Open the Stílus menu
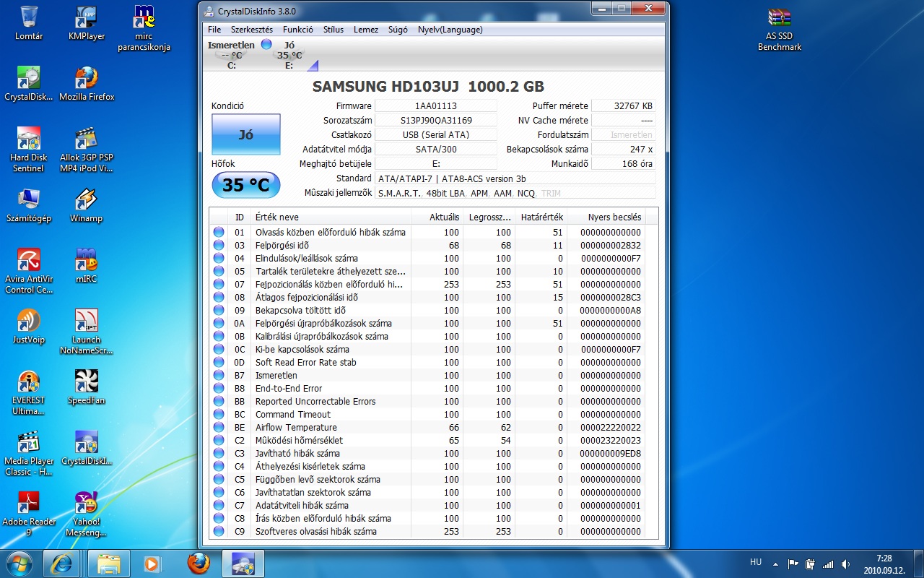Viewport: 924px width, 578px height. [334, 30]
